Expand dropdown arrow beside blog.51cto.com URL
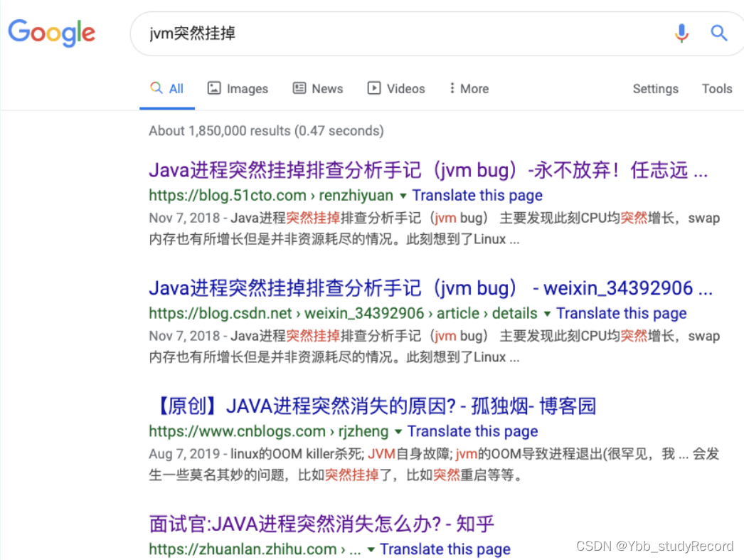Viewport: 744px width, 560px height. [x=403, y=196]
